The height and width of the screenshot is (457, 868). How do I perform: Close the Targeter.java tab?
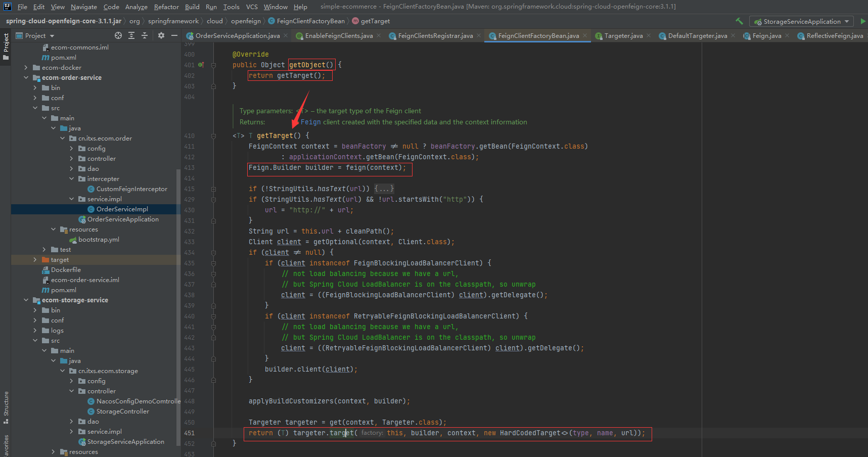tap(649, 36)
